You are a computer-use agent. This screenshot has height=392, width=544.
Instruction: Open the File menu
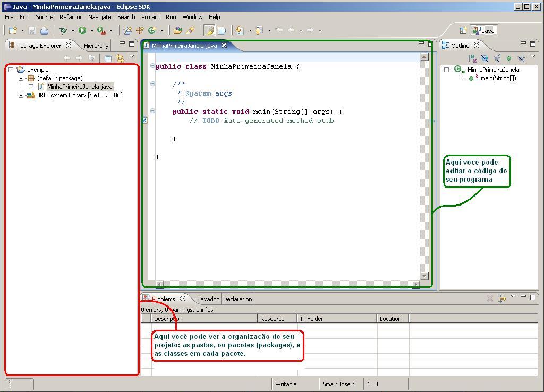[x=10, y=17]
